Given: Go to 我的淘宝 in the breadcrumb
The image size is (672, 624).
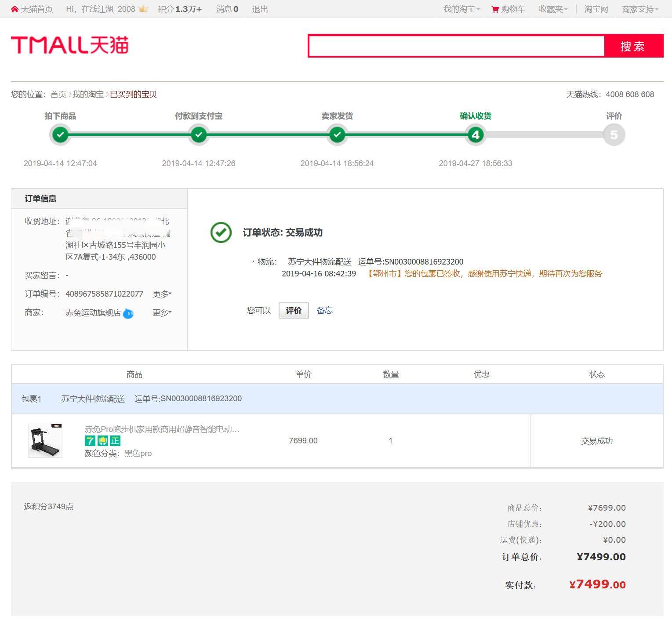Looking at the screenshot, I should click(88, 94).
